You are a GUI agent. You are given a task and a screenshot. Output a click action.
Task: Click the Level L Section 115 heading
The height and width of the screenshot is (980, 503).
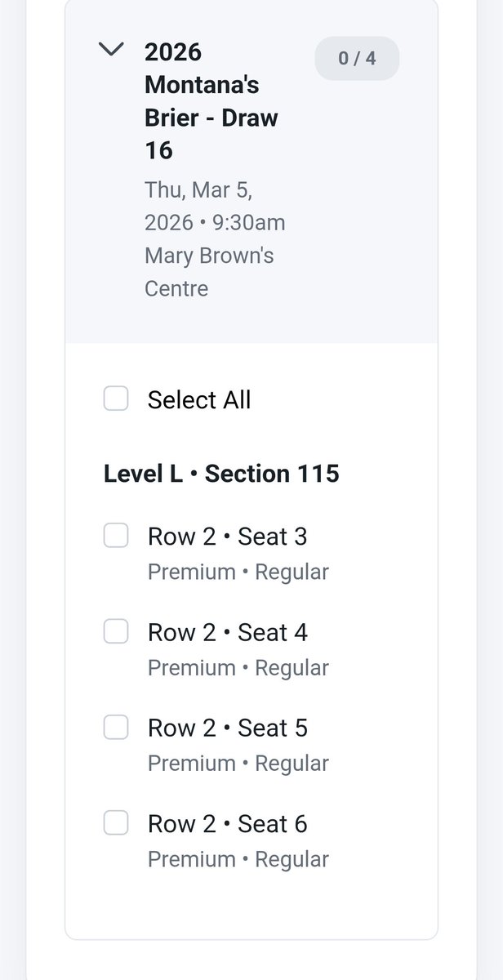pos(221,474)
